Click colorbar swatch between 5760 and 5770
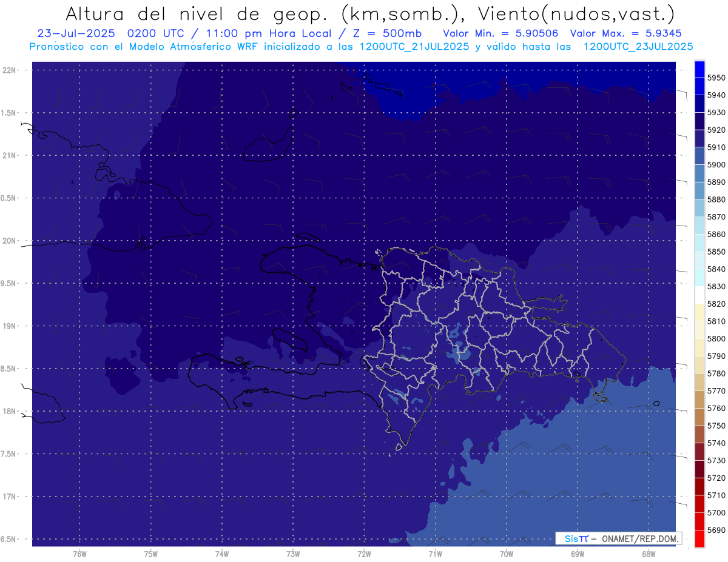 [699, 400]
